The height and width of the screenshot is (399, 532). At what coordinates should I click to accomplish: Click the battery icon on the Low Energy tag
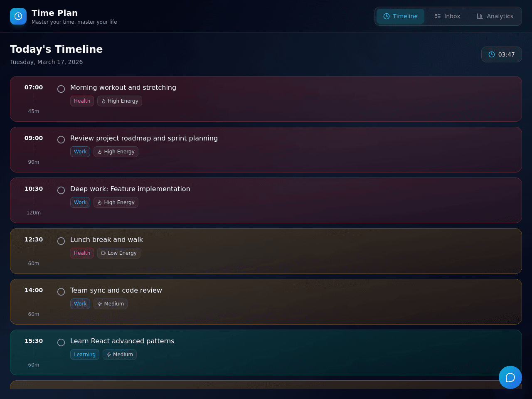(103, 253)
